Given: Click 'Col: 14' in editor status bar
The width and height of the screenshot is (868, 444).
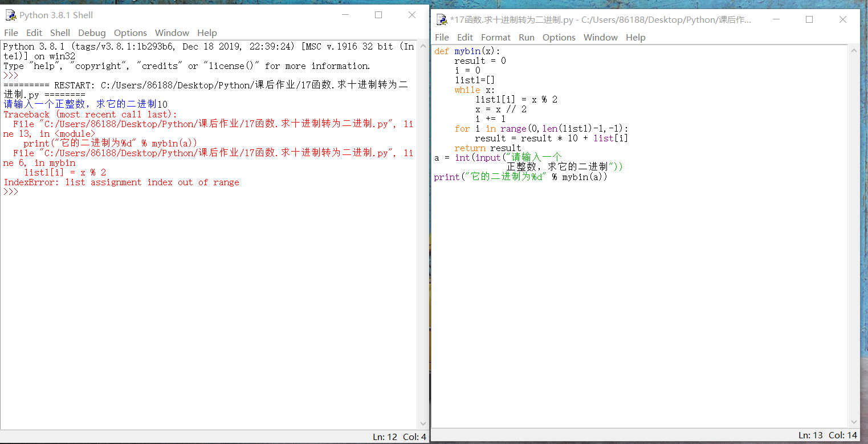Looking at the screenshot, I should [843, 435].
